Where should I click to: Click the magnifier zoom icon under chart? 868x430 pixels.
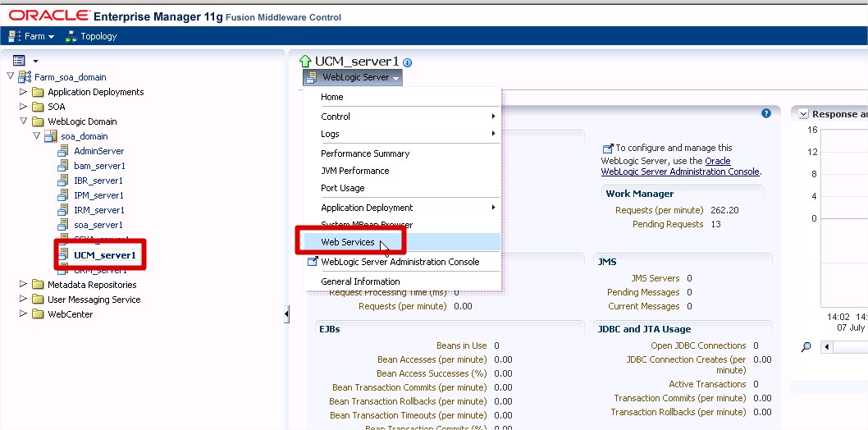tap(806, 347)
